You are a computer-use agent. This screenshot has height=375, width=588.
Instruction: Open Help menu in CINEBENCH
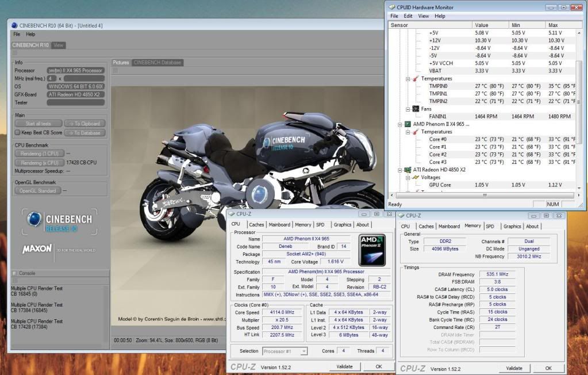click(x=30, y=34)
